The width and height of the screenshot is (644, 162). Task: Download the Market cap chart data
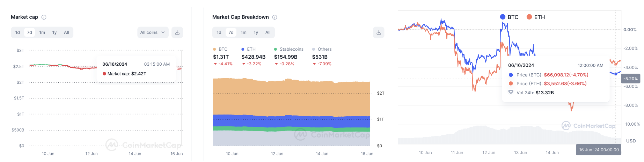tap(177, 32)
